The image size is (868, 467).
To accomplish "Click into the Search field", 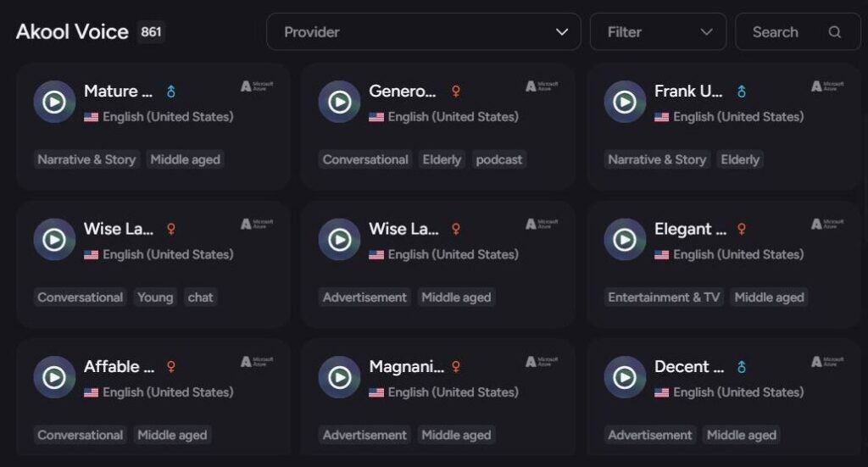I will click(798, 32).
